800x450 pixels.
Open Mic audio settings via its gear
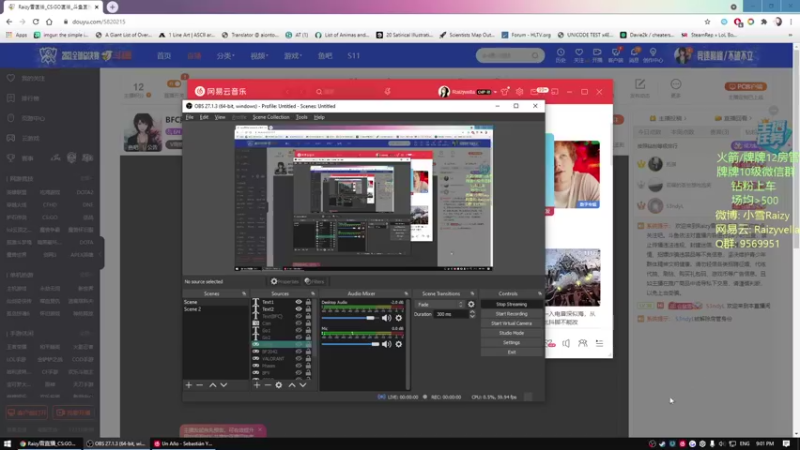[x=398, y=344]
